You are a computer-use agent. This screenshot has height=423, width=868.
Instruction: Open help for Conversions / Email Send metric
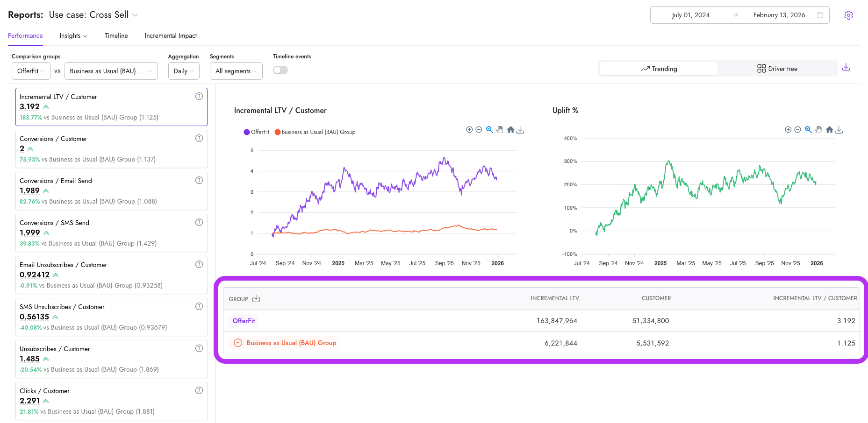coord(199,180)
